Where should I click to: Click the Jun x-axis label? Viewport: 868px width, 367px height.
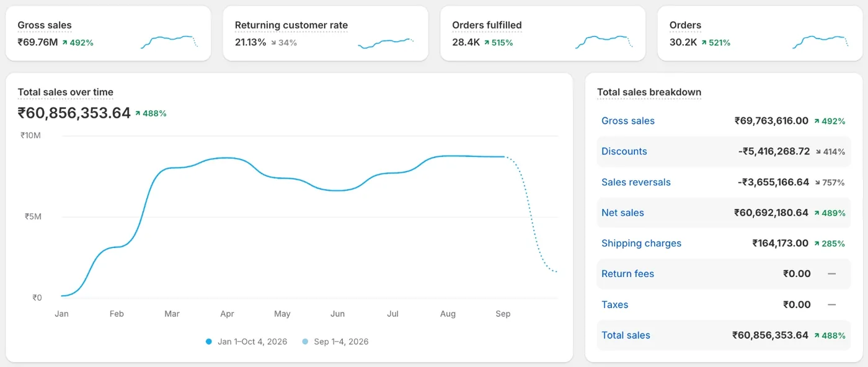tap(337, 314)
